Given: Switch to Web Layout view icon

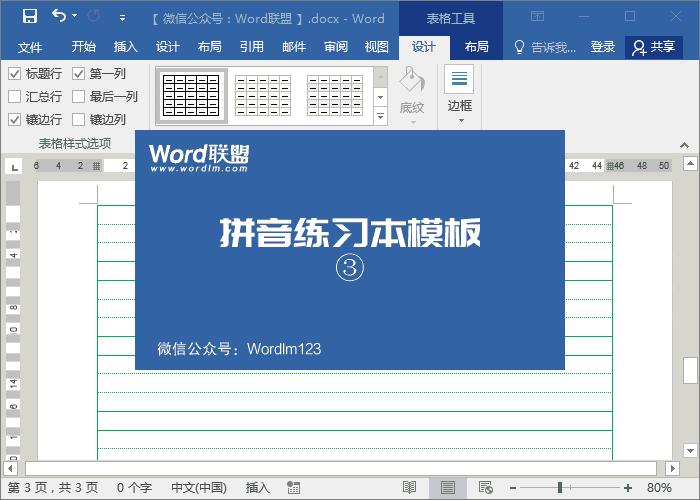Looking at the screenshot, I should pyautogui.click(x=485, y=488).
